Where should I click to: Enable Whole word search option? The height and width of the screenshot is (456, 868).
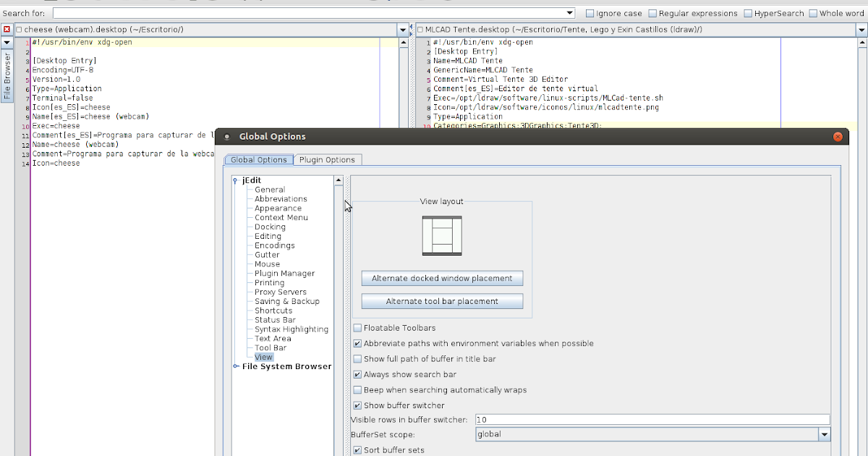837,13
